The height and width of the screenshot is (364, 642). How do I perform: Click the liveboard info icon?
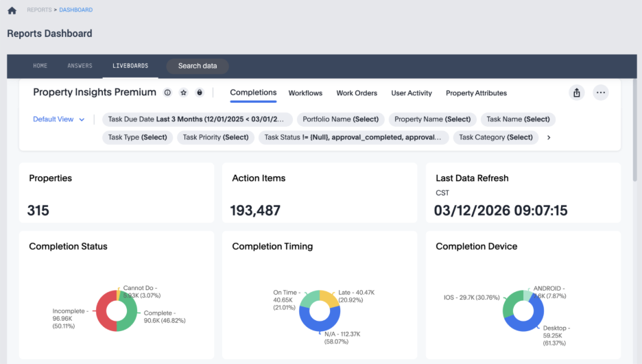(x=167, y=93)
